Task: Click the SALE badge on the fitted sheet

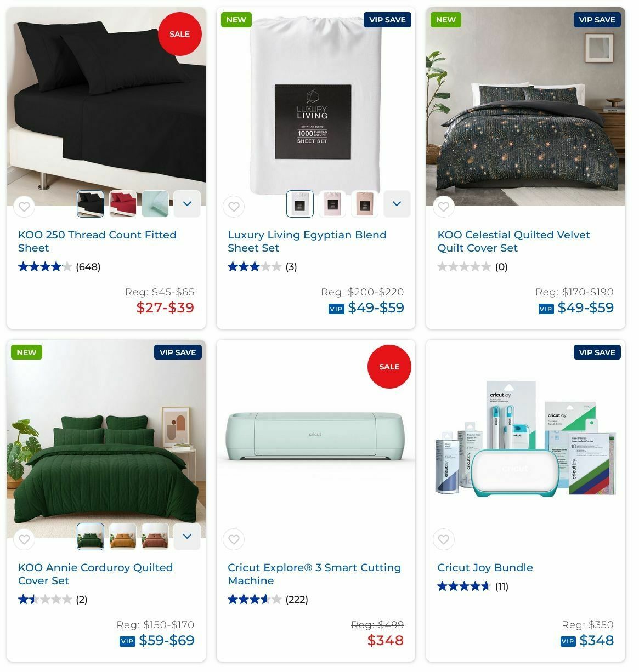Action: [x=179, y=34]
